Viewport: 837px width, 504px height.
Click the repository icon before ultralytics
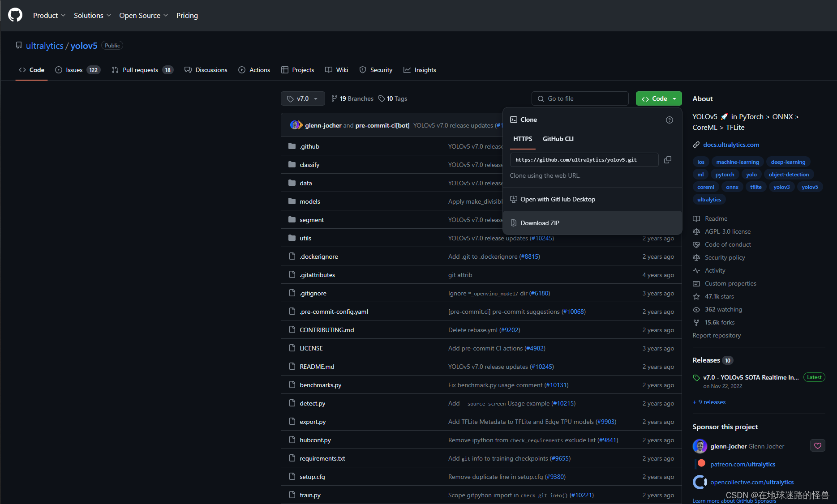19,45
